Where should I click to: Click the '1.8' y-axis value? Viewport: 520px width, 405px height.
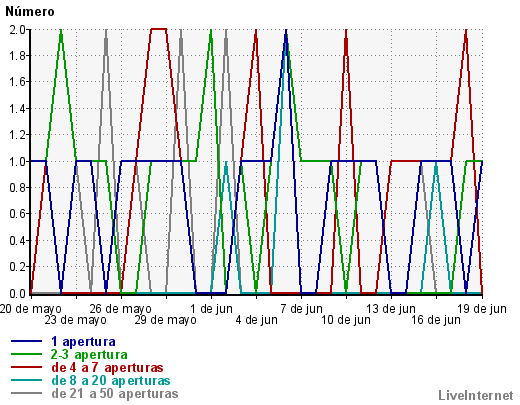tap(17, 56)
